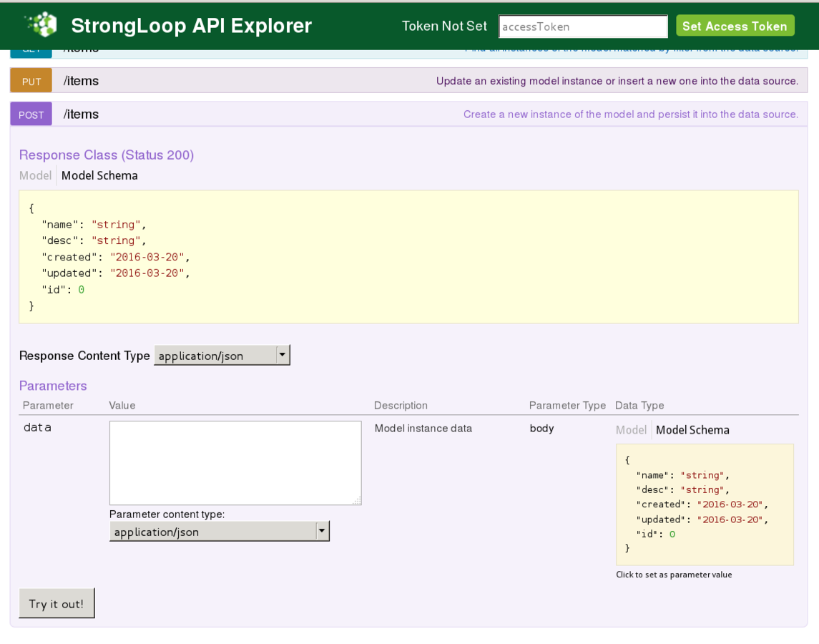The image size is (819, 644).
Task: Click the 'body' parameter type cell
Action: click(541, 428)
